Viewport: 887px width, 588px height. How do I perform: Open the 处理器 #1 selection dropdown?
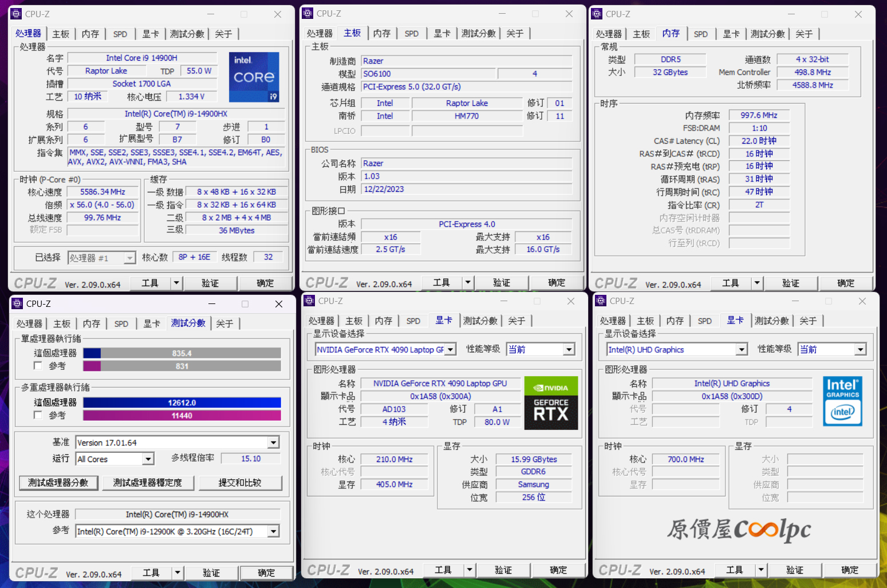tap(129, 258)
